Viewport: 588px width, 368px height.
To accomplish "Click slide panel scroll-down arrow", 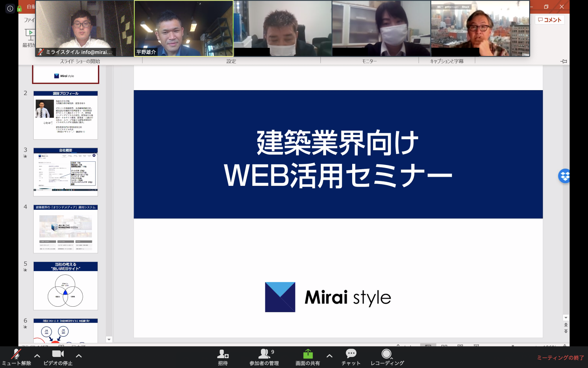I will (x=109, y=339).
